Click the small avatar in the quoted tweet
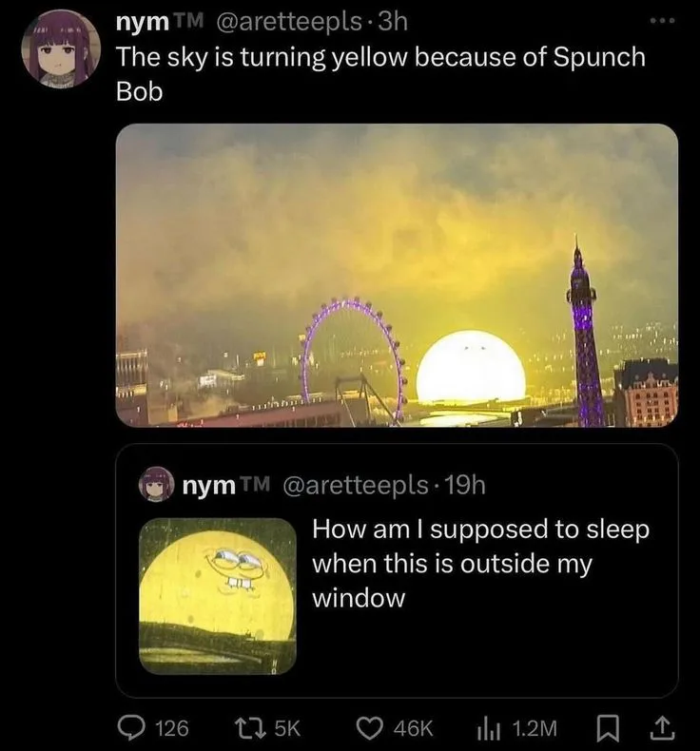This screenshot has width=700, height=751. (157, 485)
